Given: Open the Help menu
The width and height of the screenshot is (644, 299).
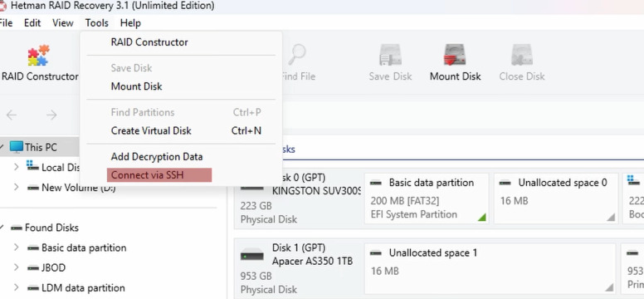Looking at the screenshot, I should [130, 23].
